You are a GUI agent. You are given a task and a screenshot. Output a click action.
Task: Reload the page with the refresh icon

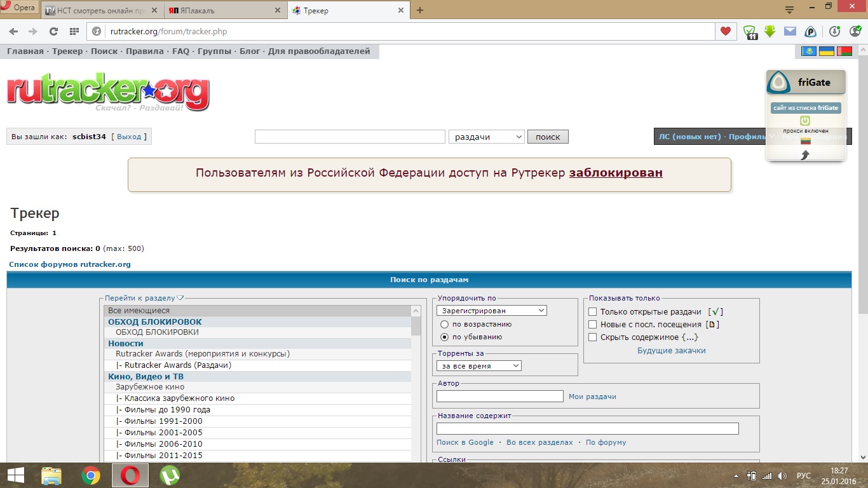tap(54, 31)
